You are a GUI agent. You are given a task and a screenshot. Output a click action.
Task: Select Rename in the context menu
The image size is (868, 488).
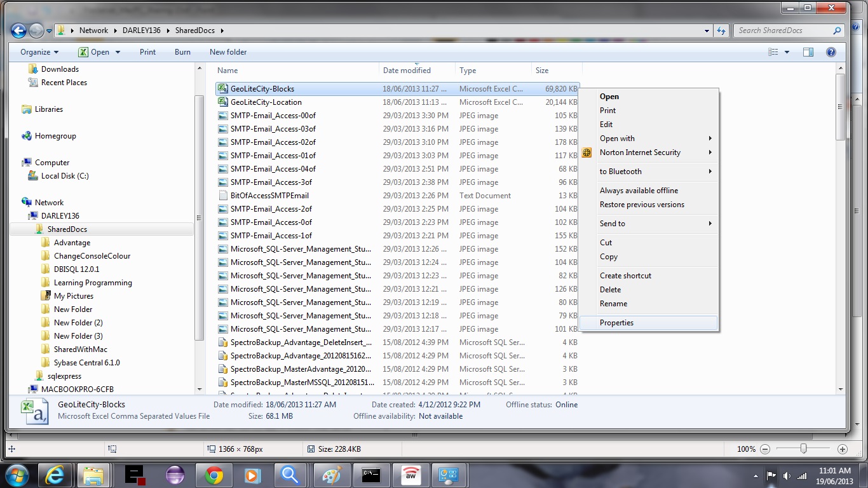(x=613, y=304)
